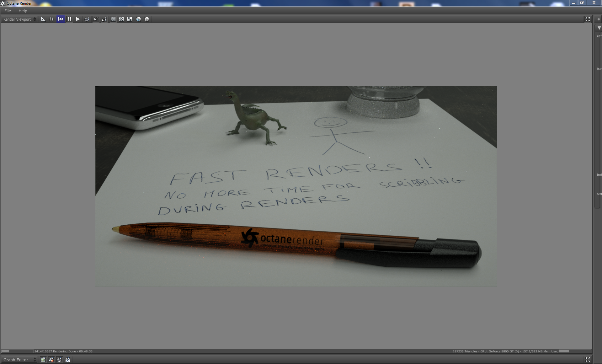The height and width of the screenshot is (364, 602).
Task: Click the four-arrows expand icon of the Graph Editor
Action: pyautogui.click(x=588, y=360)
